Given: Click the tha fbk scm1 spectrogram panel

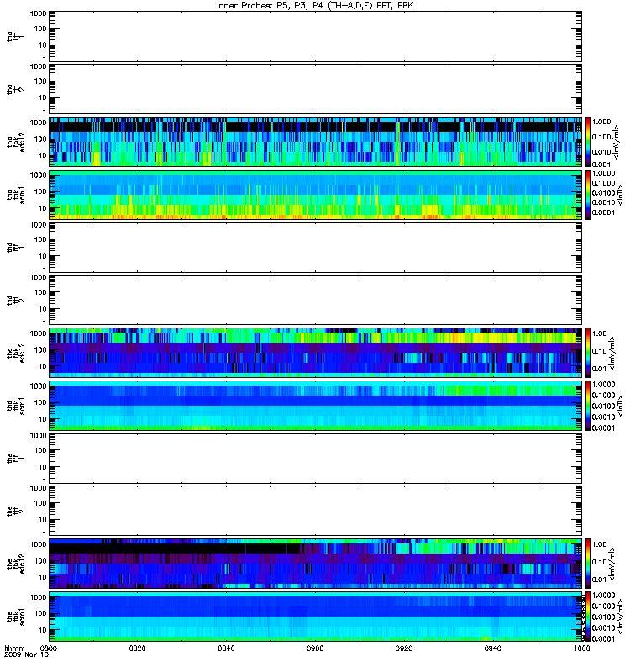Looking at the screenshot, I should tap(316, 195).
